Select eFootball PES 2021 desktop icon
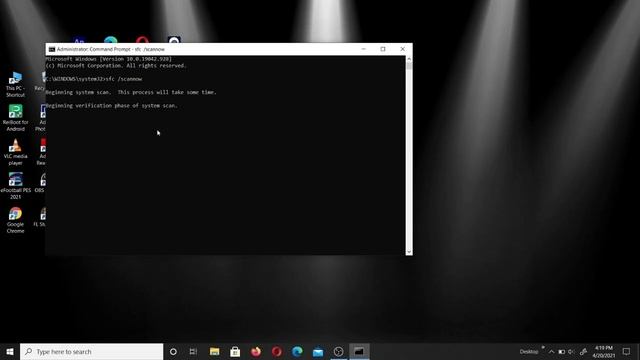 click(16, 186)
